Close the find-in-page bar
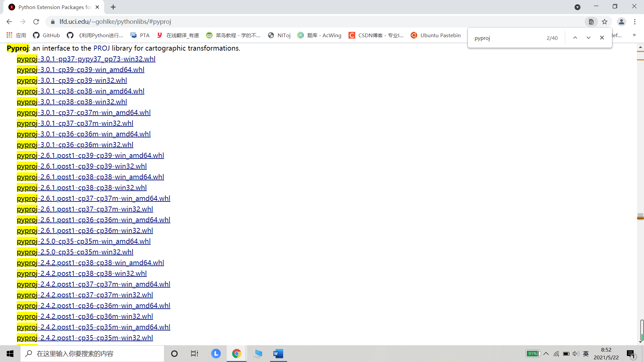This screenshot has height=362, width=644. (x=601, y=38)
